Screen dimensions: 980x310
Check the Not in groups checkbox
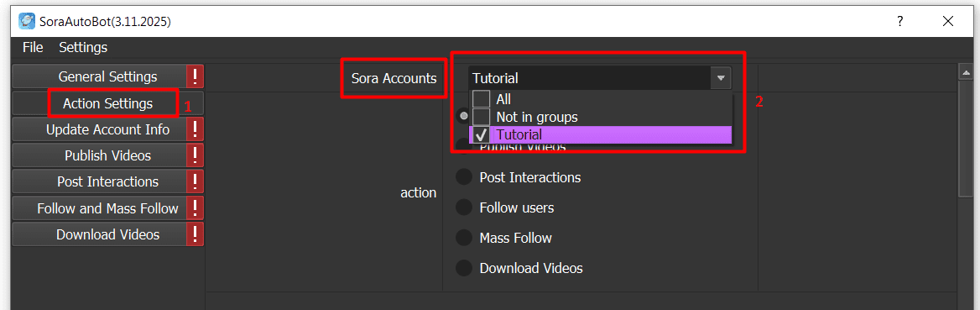coord(482,117)
